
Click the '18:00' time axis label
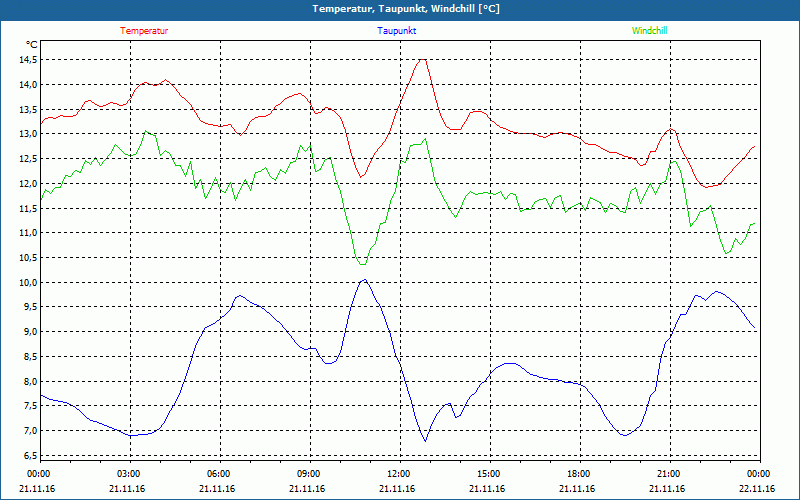tap(579, 474)
